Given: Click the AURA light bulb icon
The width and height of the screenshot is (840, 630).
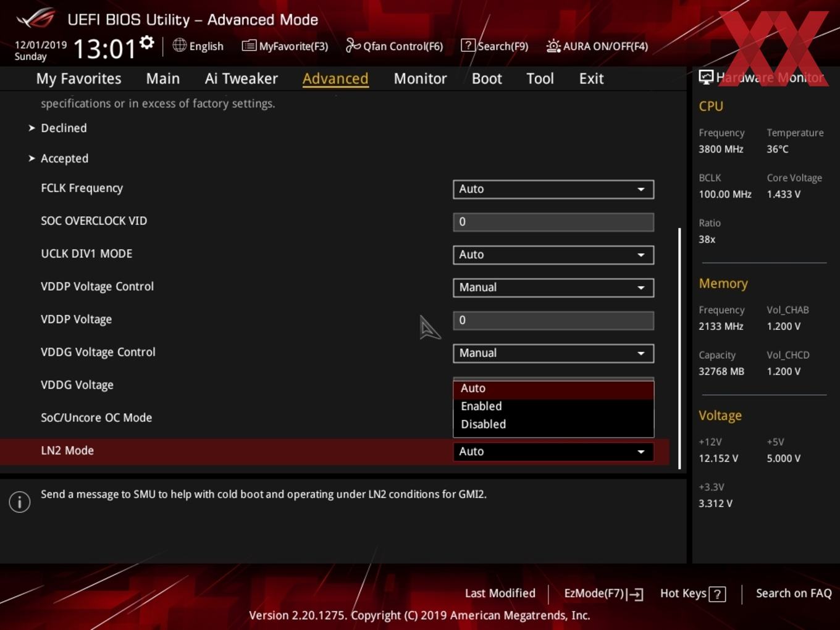Looking at the screenshot, I should pos(553,46).
